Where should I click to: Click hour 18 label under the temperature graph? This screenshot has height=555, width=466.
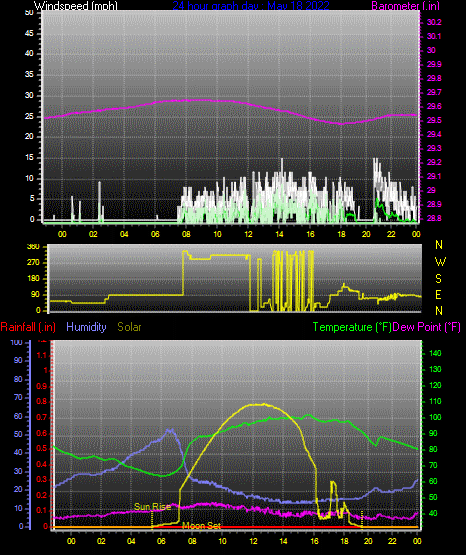[x=344, y=541]
